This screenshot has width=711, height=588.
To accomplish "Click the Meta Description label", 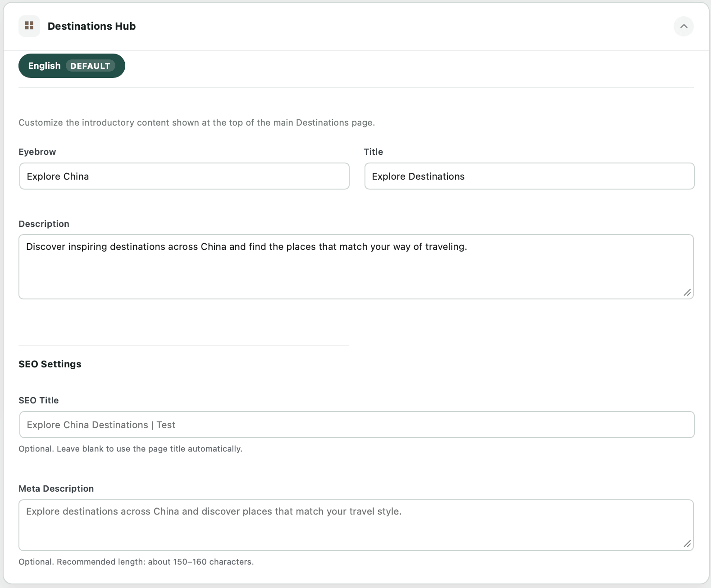I will coord(56,488).
